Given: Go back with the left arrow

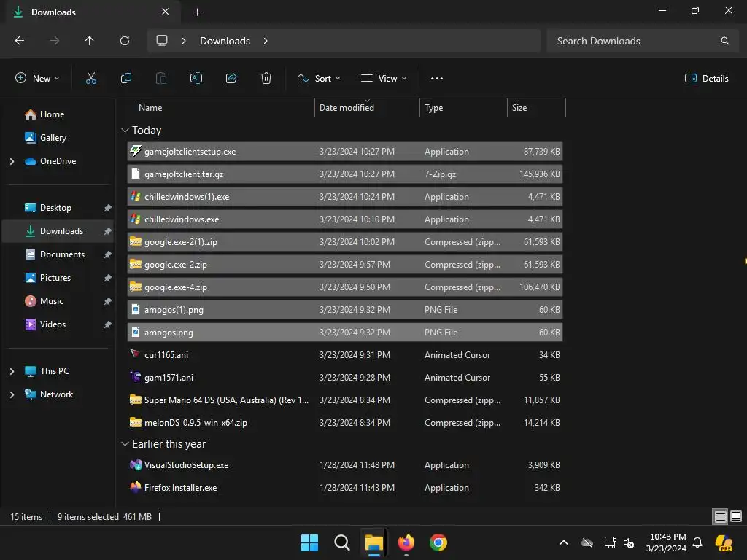Looking at the screenshot, I should (20, 41).
